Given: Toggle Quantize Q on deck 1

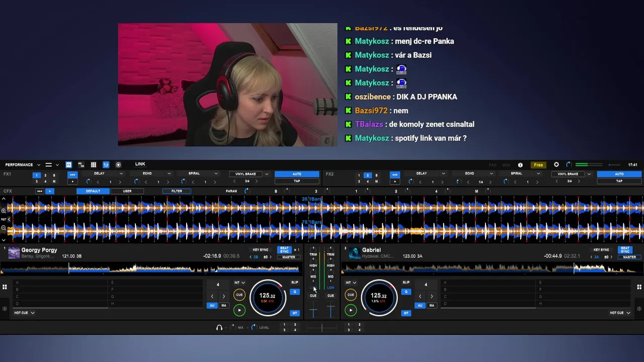Looking at the screenshot, I should point(295,292).
